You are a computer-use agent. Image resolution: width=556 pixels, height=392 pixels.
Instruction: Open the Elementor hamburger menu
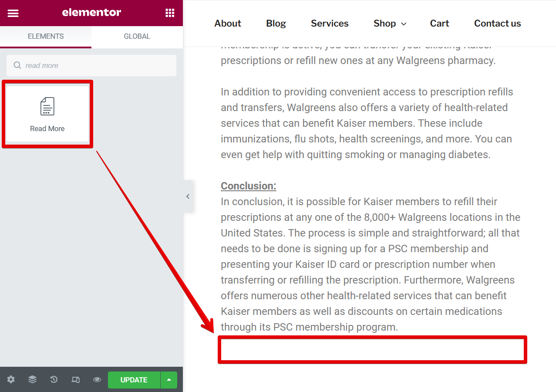[13, 13]
